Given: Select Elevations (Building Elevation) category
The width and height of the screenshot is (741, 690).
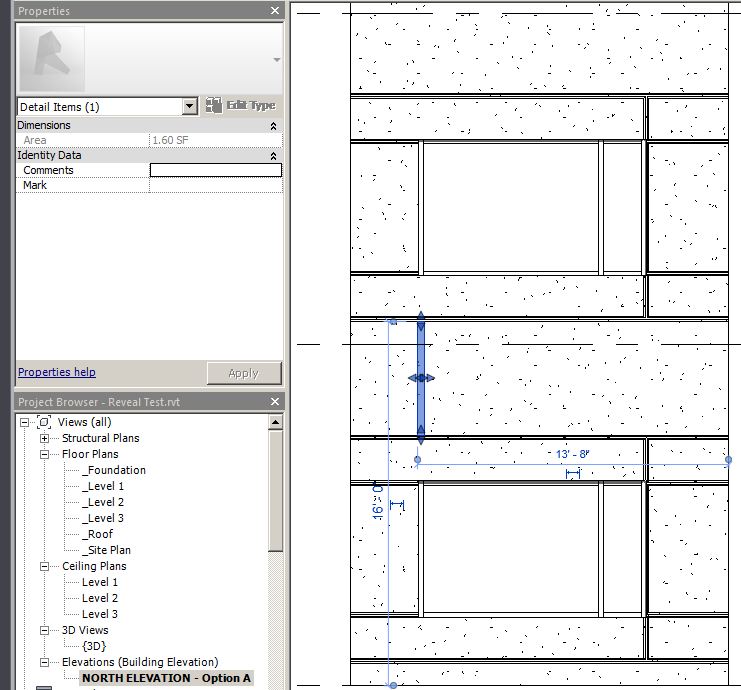Looking at the screenshot, I should coord(140,662).
